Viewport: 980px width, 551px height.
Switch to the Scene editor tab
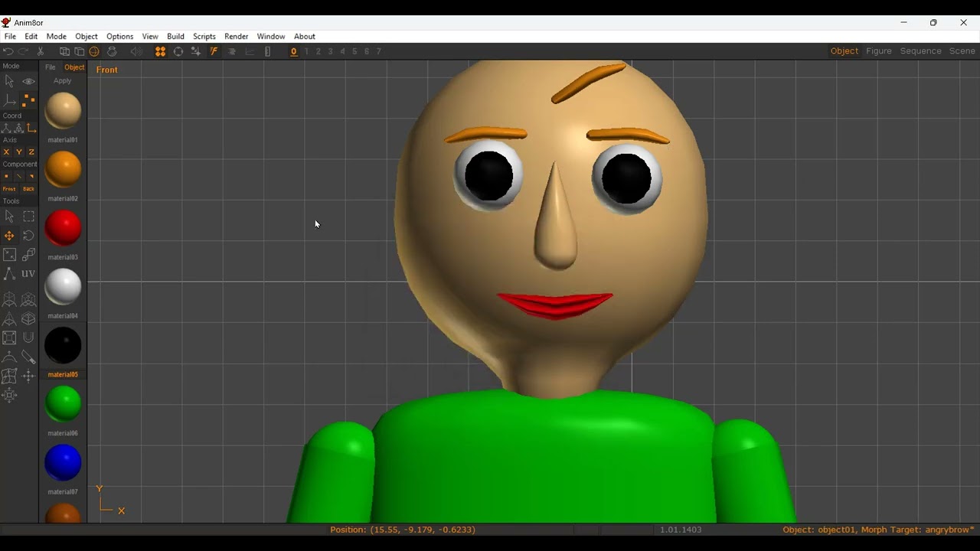(962, 51)
